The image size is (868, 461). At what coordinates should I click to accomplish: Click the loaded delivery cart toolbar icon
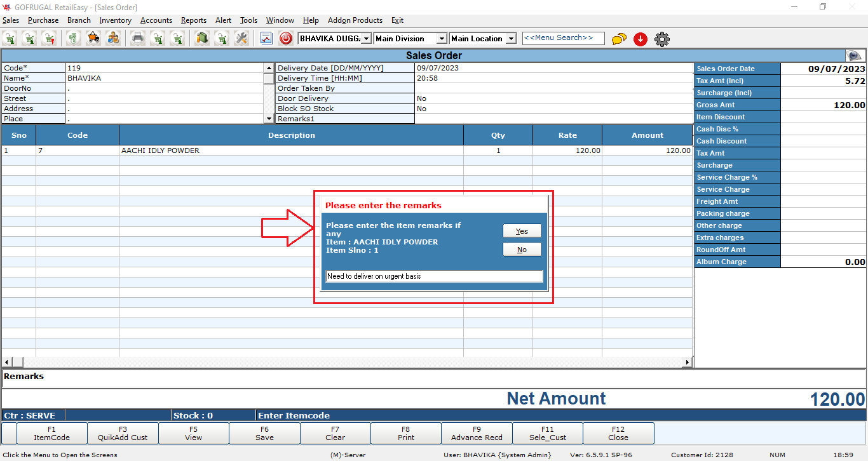(93, 39)
